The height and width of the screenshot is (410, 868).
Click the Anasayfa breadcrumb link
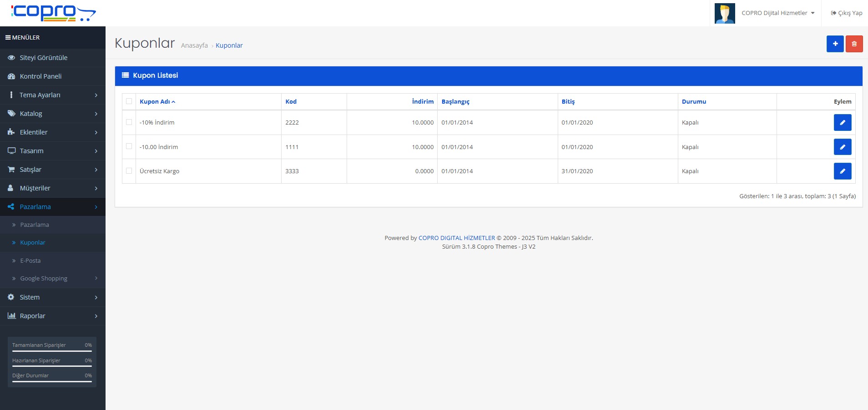pyautogui.click(x=194, y=45)
